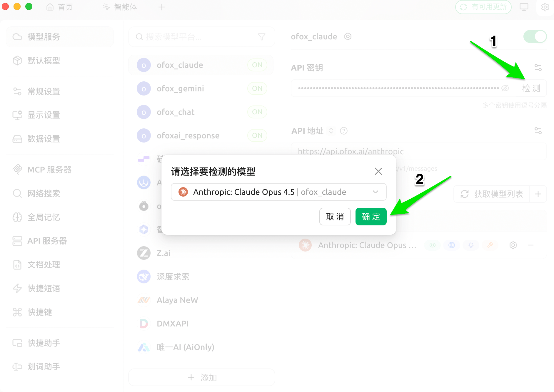Screen dimensions: 554x392
Task: Click the settings gear in title bar
Action: (x=545, y=7)
